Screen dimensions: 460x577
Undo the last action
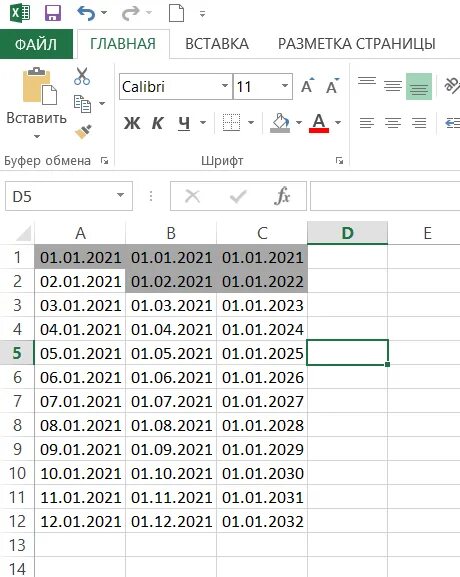click(86, 13)
